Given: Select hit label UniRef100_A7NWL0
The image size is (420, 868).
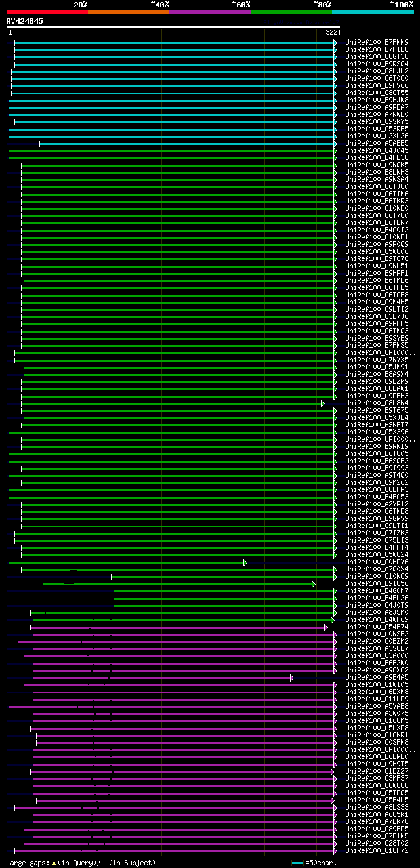Looking at the screenshot, I should click(377, 115).
